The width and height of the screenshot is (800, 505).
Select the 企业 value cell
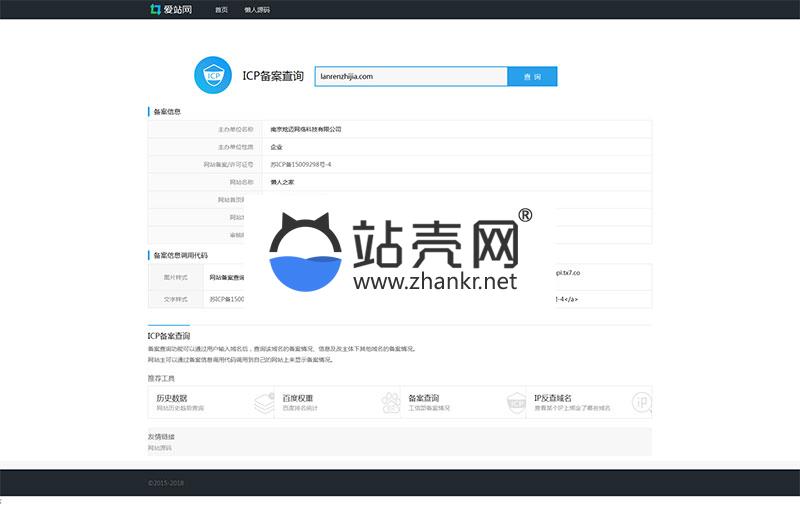click(x=276, y=147)
